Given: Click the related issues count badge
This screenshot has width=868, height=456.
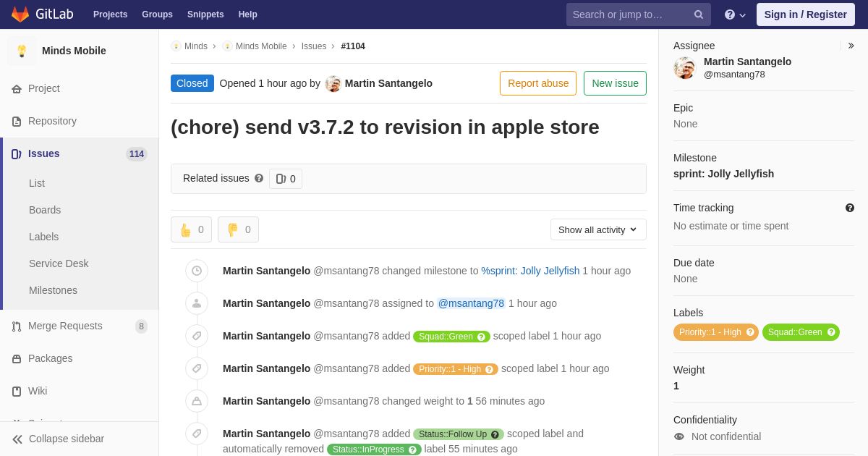Looking at the screenshot, I should point(286,179).
